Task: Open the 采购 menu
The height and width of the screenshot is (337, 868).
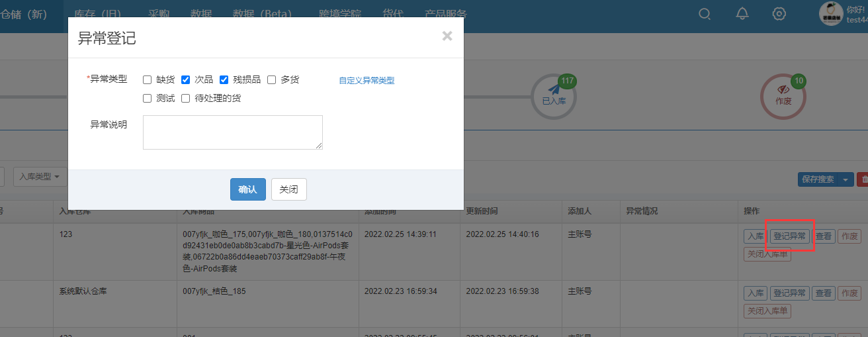Action: click(x=159, y=15)
